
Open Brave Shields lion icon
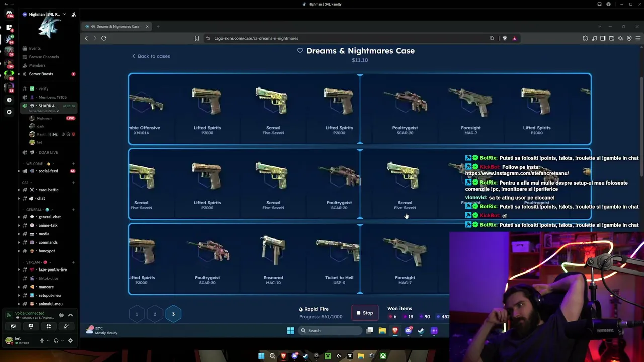coord(505,38)
